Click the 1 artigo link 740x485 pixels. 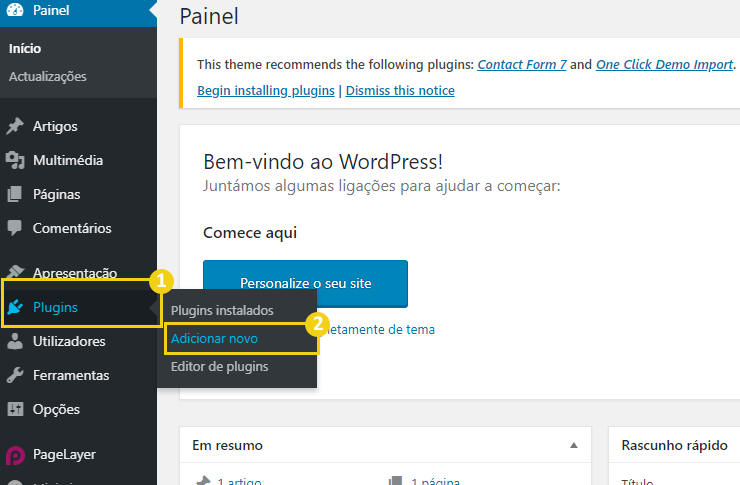239,481
